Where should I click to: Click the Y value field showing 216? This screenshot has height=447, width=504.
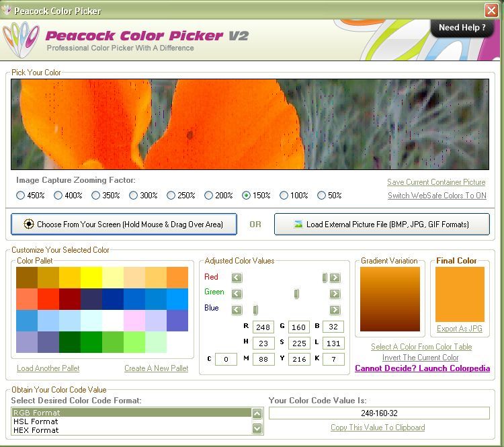pyautogui.click(x=299, y=359)
